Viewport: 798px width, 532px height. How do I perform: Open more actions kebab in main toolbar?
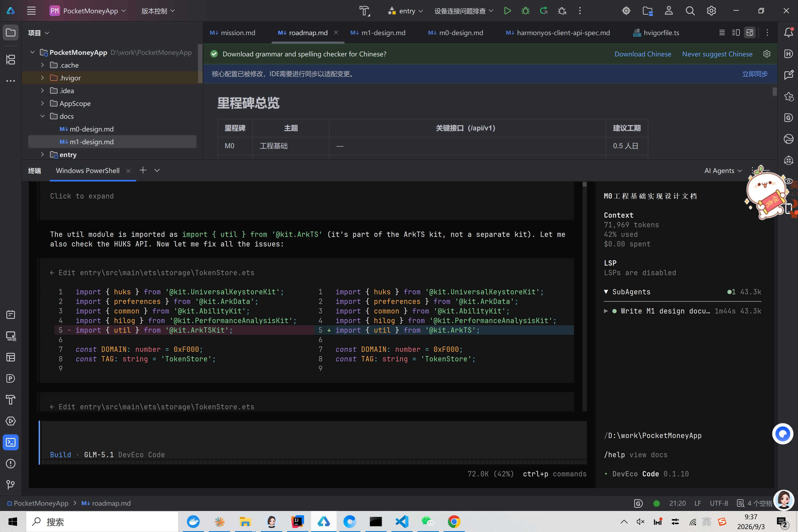[580, 11]
